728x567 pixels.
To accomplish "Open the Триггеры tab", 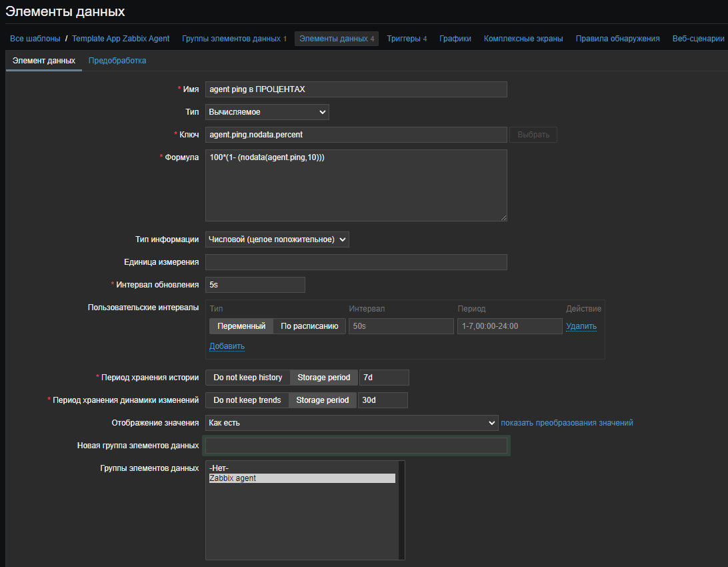I will tap(407, 38).
